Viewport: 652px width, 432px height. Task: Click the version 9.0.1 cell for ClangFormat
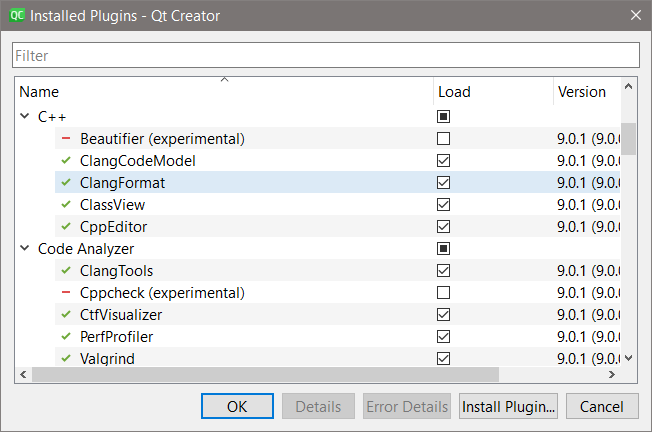588,183
